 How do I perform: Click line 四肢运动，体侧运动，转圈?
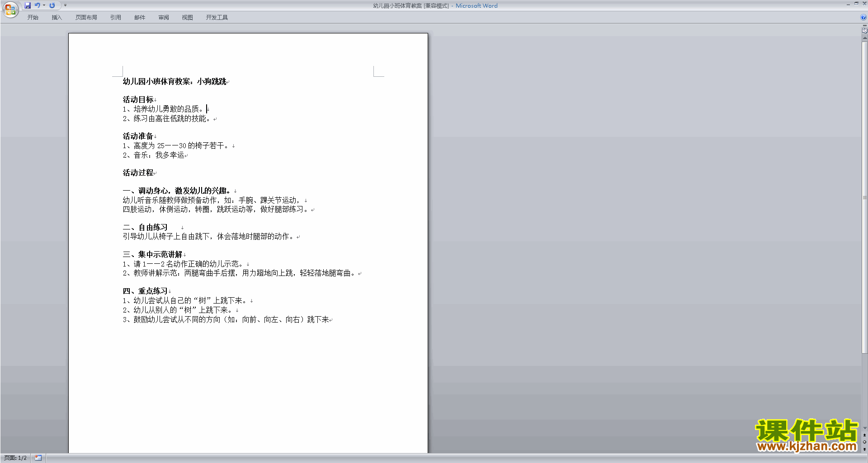[216, 210]
